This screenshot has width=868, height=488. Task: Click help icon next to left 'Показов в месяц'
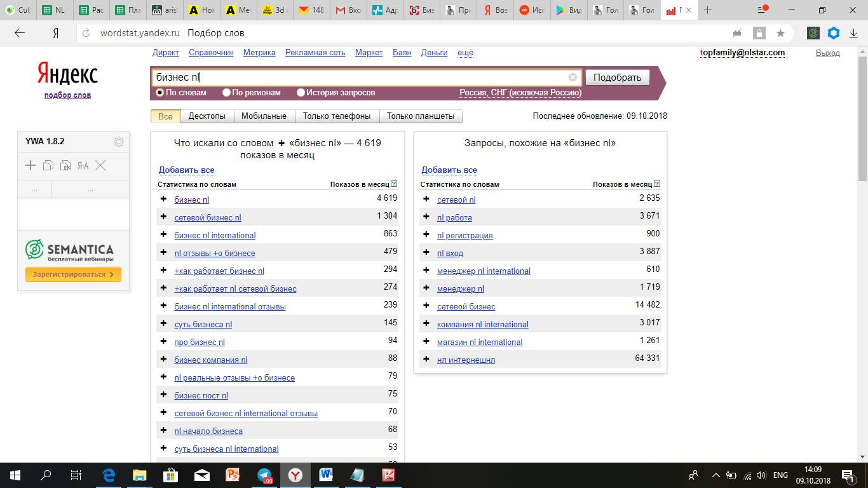394,184
